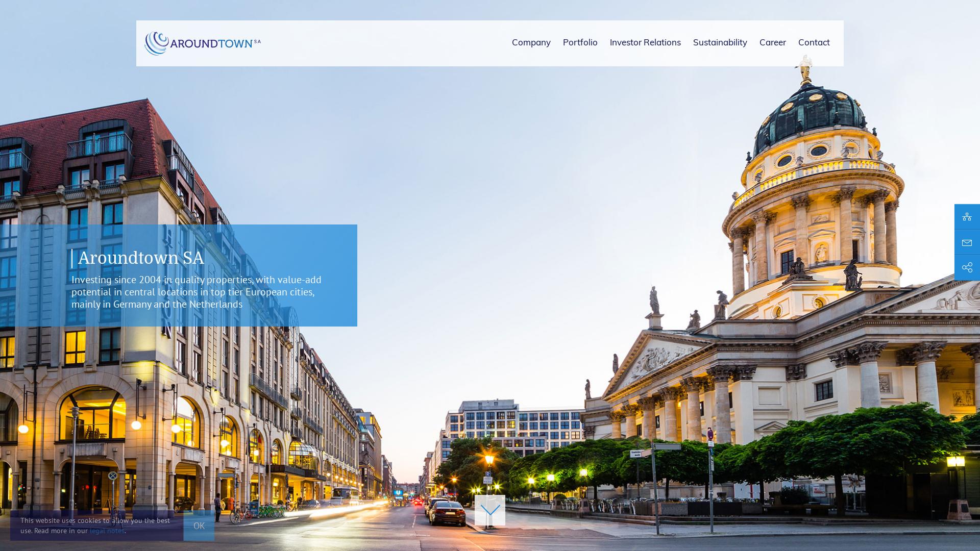
Task: Click the network tree icon for the sitemap
Action: (968, 216)
